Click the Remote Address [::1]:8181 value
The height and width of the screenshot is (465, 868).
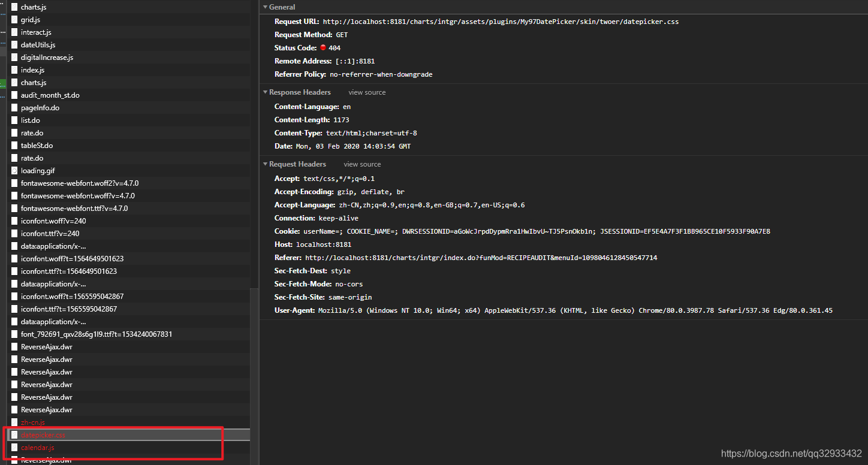pyautogui.click(x=355, y=61)
